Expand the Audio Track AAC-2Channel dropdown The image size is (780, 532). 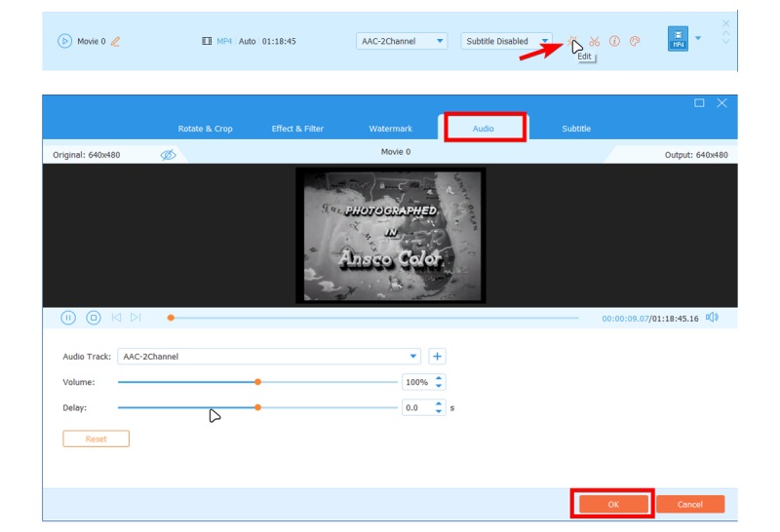(269, 356)
